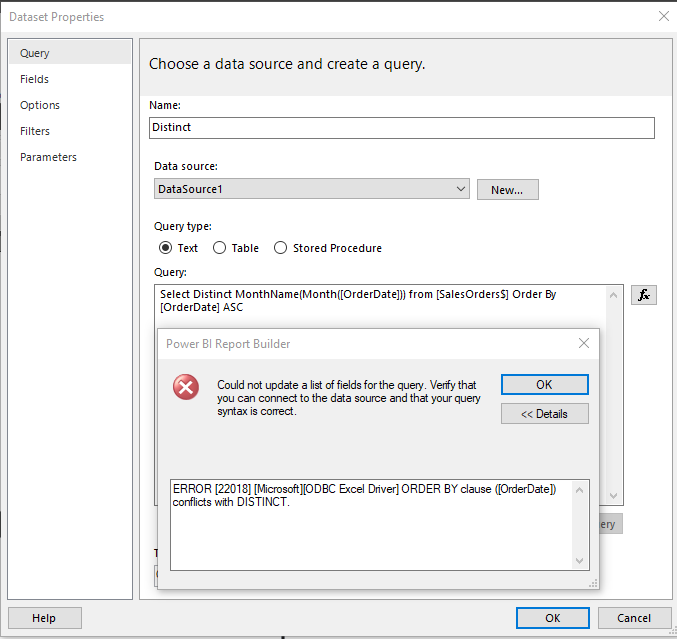
Task: Open the Query page
Action: click(x=70, y=53)
